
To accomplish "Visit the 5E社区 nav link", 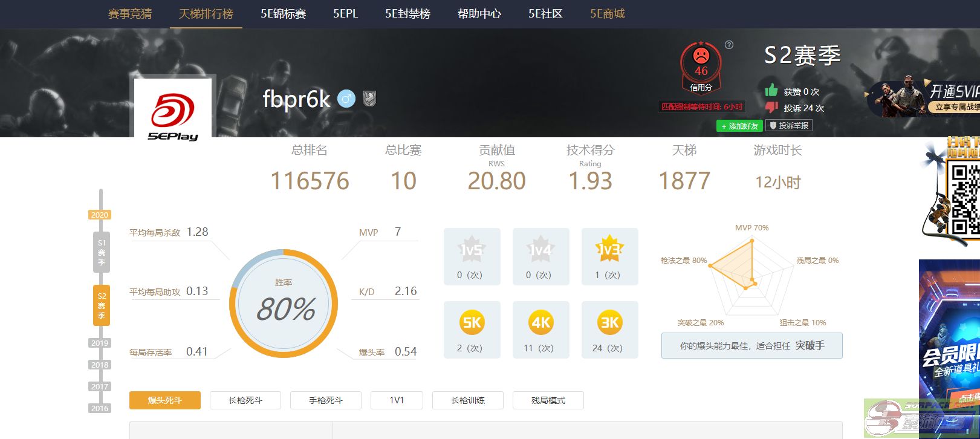I will 546,13.
